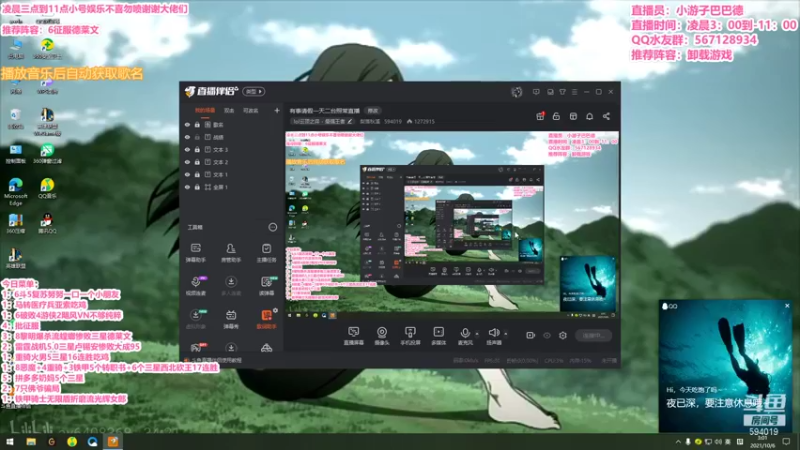This screenshot has width=800, height=450.
Task: Select the 全屏 1 source row
Action: pyautogui.click(x=232, y=187)
